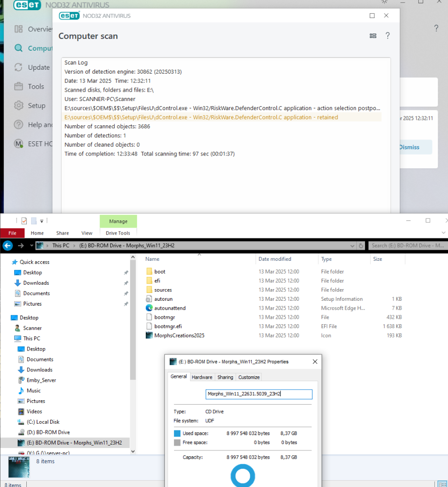Viewport: 448px width, 487px height.
Task: Dismiss the ESET notification
Action: [x=409, y=147]
